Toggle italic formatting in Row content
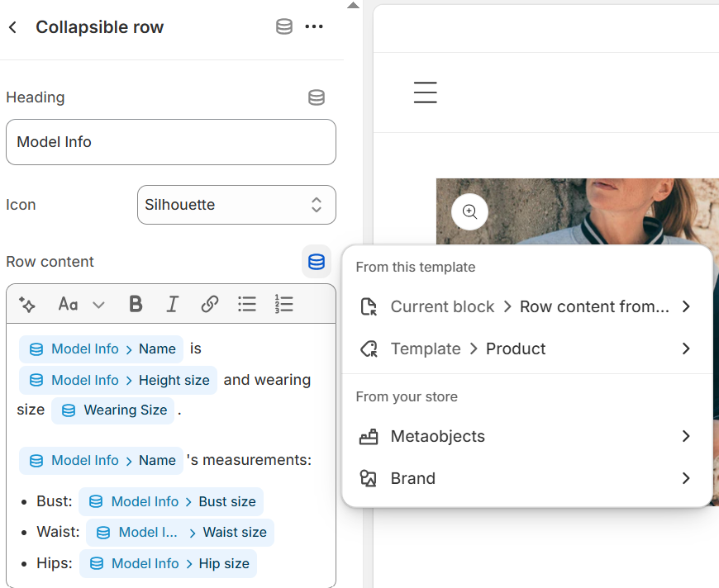 tap(172, 305)
